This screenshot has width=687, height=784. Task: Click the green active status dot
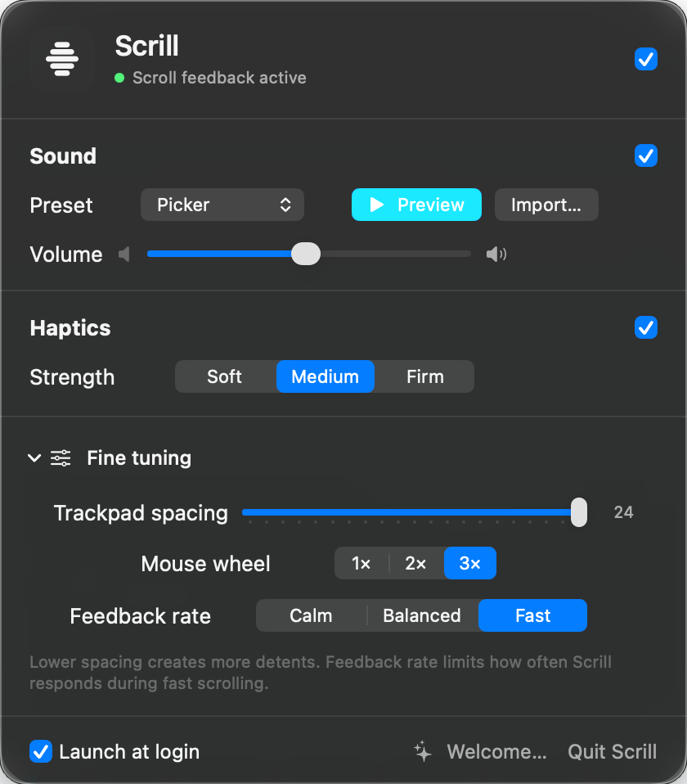pyautogui.click(x=119, y=78)
